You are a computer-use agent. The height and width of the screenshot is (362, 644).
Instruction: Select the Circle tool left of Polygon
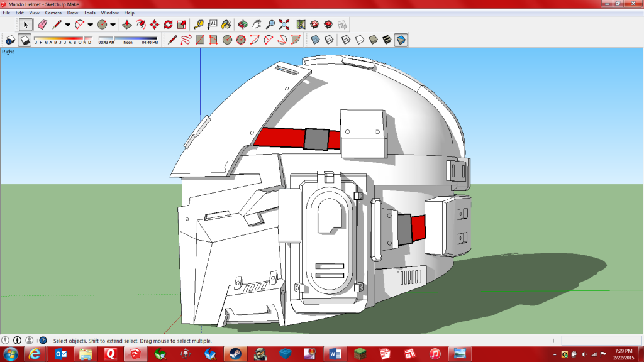tap(227, 40)
